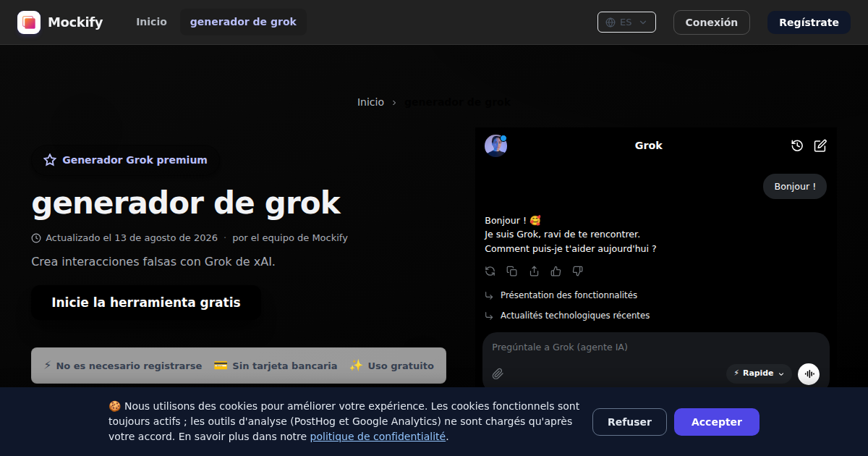The image size is (868, 456).
Task: Dislike the Grok response with thumbs down
Action: (577, 271)
